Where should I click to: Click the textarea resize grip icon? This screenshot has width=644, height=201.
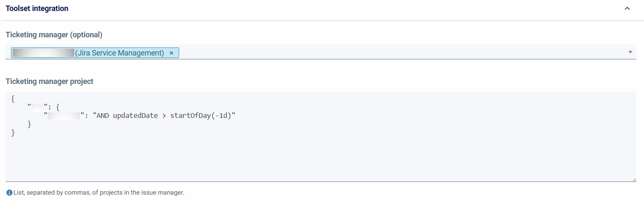click(x=633, y=179)
